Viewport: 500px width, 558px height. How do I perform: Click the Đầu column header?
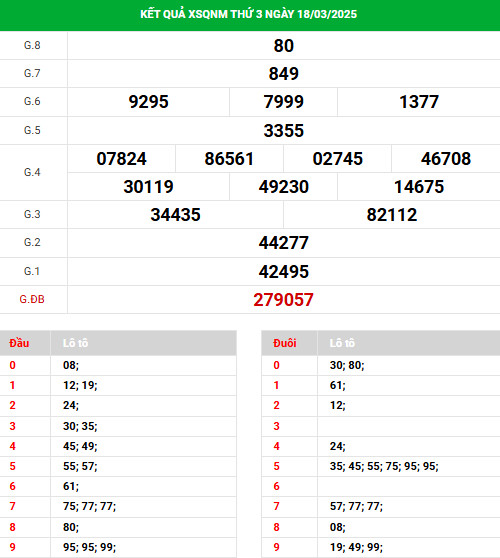coord(19,343)
